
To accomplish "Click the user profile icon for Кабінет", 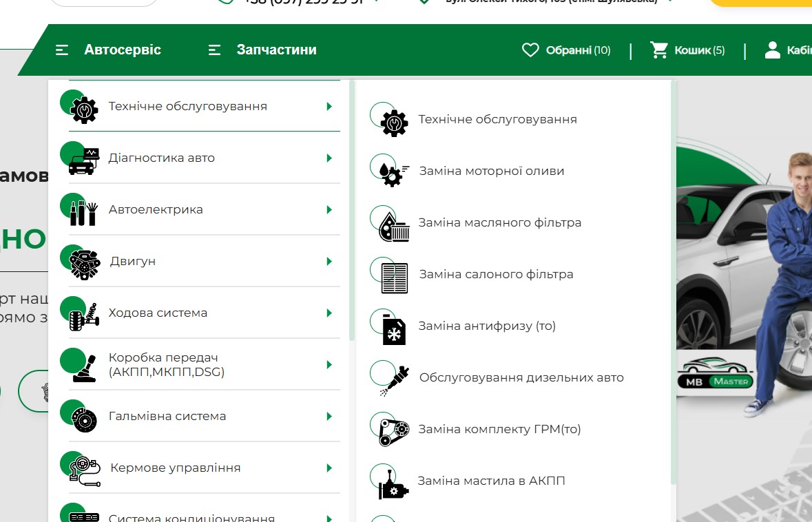I will point(773,50).
